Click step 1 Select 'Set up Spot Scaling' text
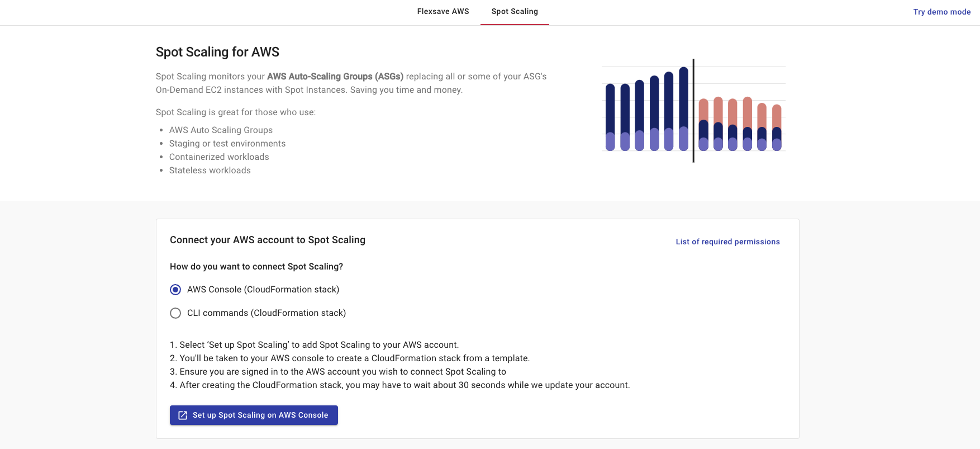Screen dimensions: 980x449 [315, 345]
